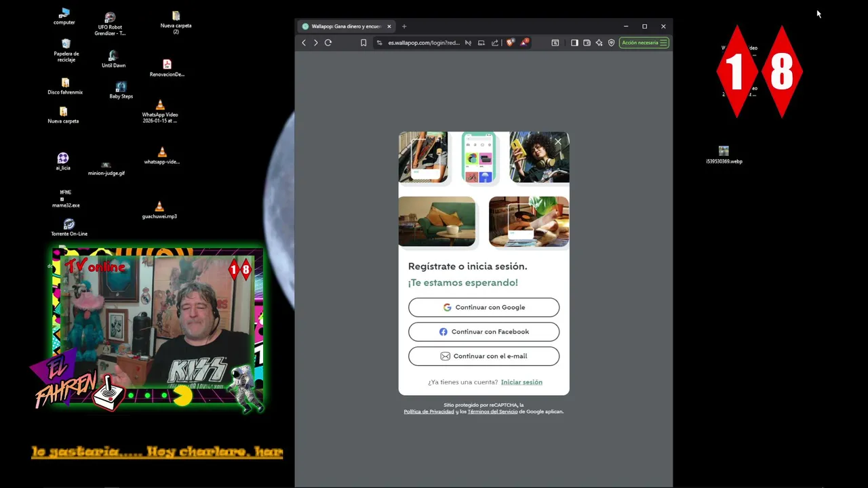Open site settings icon left of the URL
The width and height of the screenshot is (868, 488).
pyautogui.click(x=380, y=43)
